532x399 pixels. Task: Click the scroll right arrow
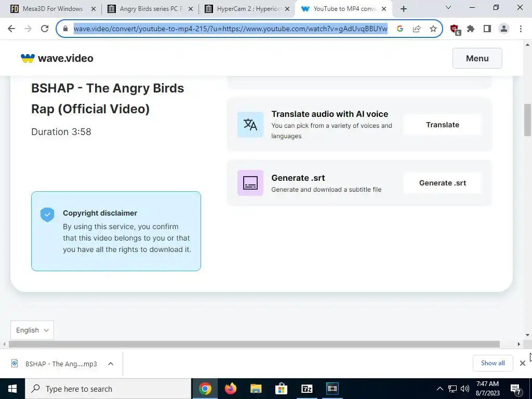[519, 344]
